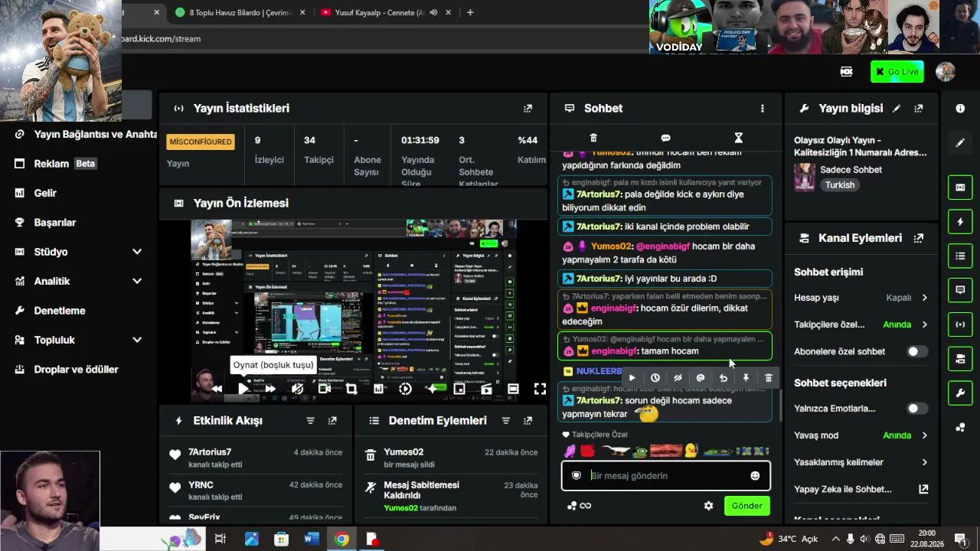Click the green Go Live button
980x551 pixels.
tap(897, 72)
